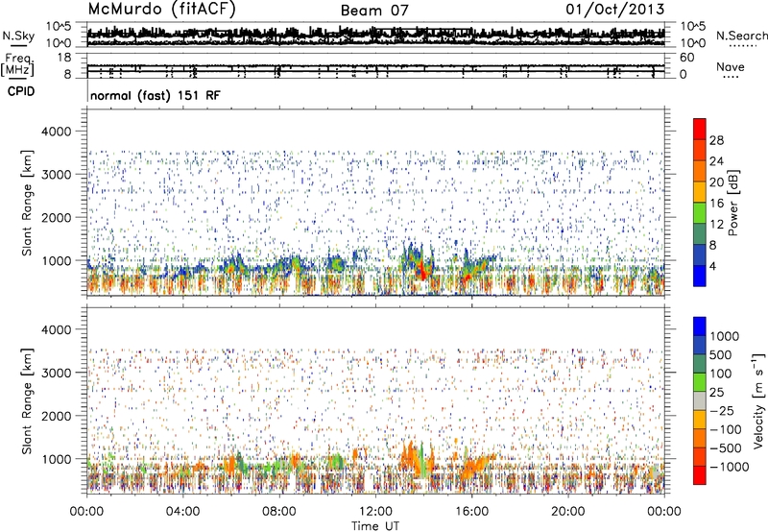Click the 2000 tick on Power panel axis
The height and width of the screenshot is (532, 768).
click(56, 217)
